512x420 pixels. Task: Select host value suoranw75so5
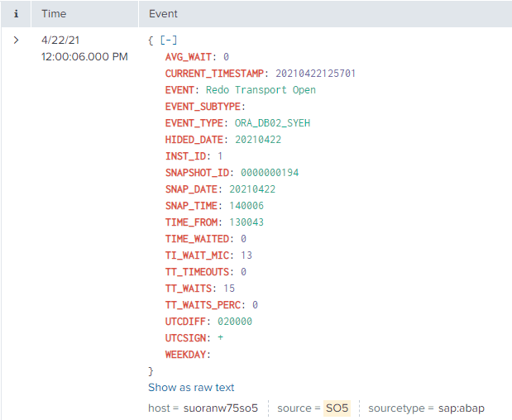click(x=221, y=408)
